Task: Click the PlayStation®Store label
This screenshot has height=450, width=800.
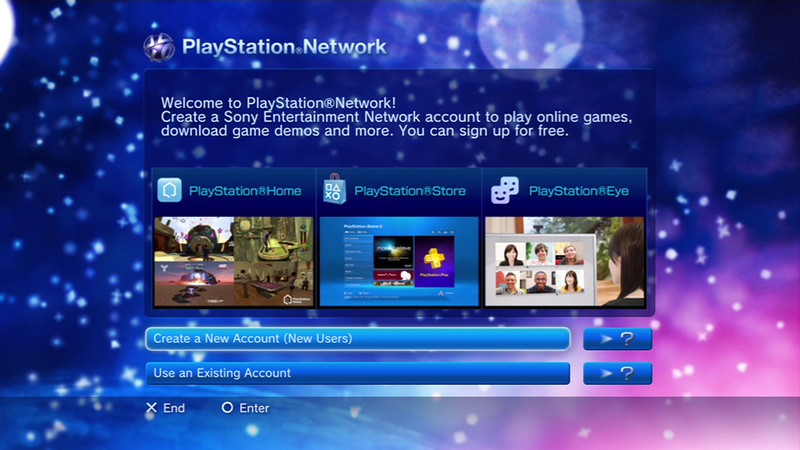Action: click(x=410, y=191)
